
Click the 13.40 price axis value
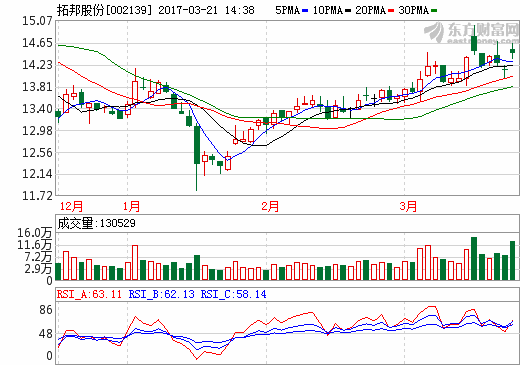point(37,109)
